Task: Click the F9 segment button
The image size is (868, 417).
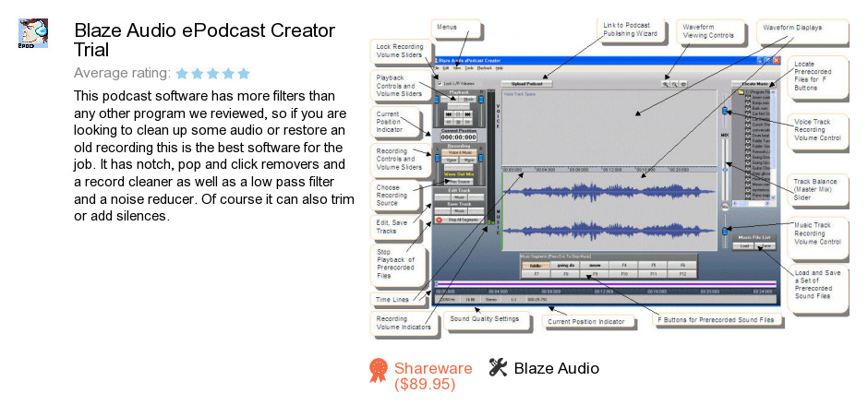Action: [x=595, y=274]
